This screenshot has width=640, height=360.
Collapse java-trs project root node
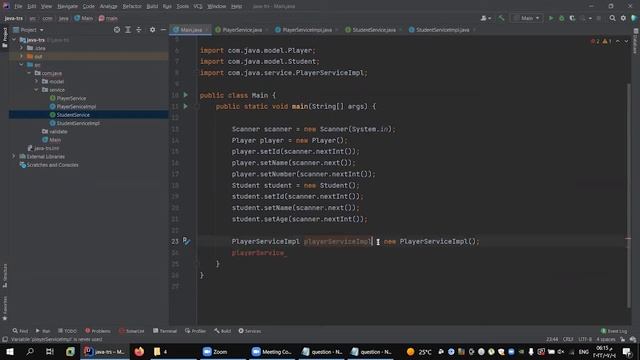[14, 40]
